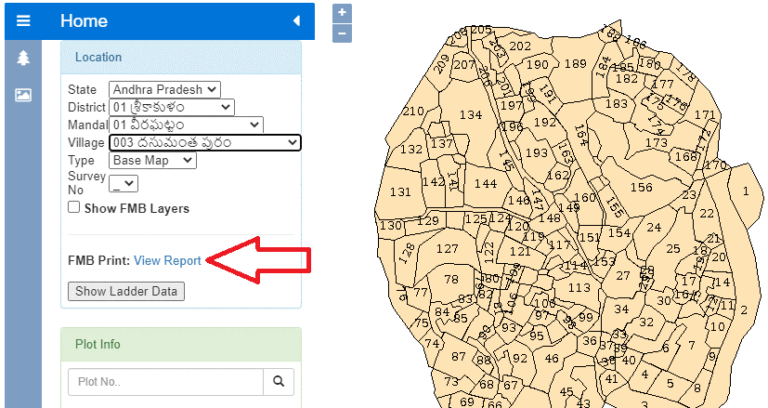Click the Home title
Screen dimensions: 768x408
point(84,21)
